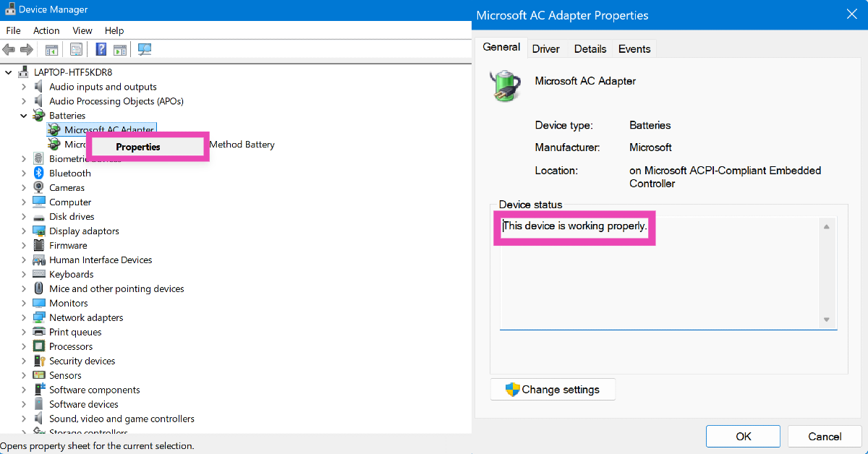Collapse the Batteries tree node
This screenshot has height=454, width=868.
pos(24,116)
